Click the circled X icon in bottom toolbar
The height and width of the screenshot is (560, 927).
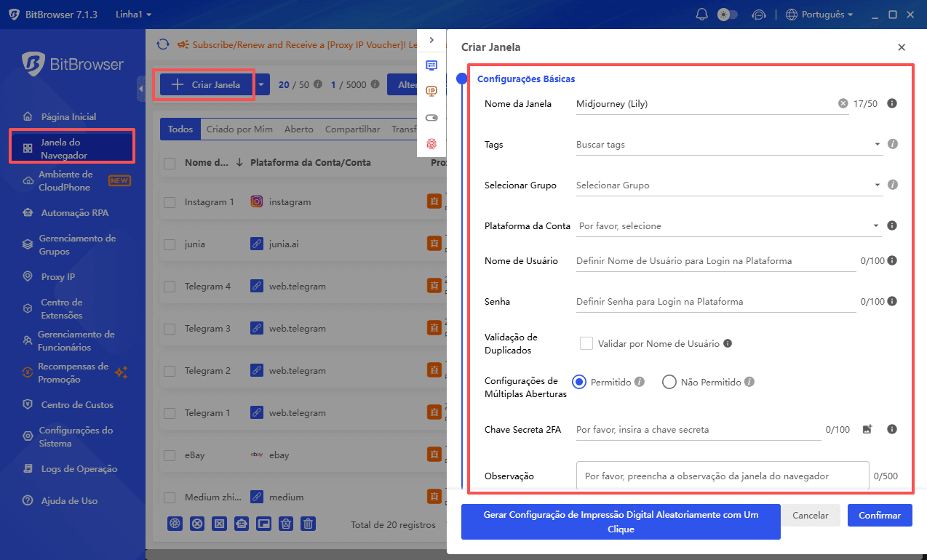click(197, 524)
